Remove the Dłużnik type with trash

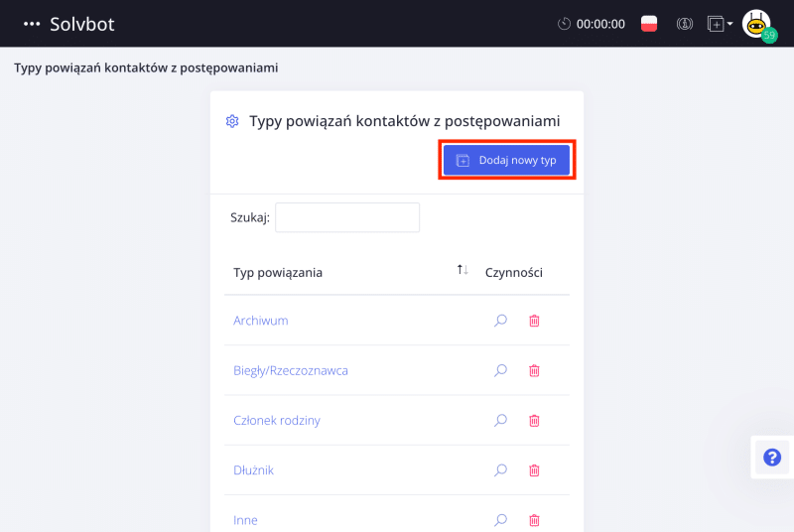pos(534,470)
